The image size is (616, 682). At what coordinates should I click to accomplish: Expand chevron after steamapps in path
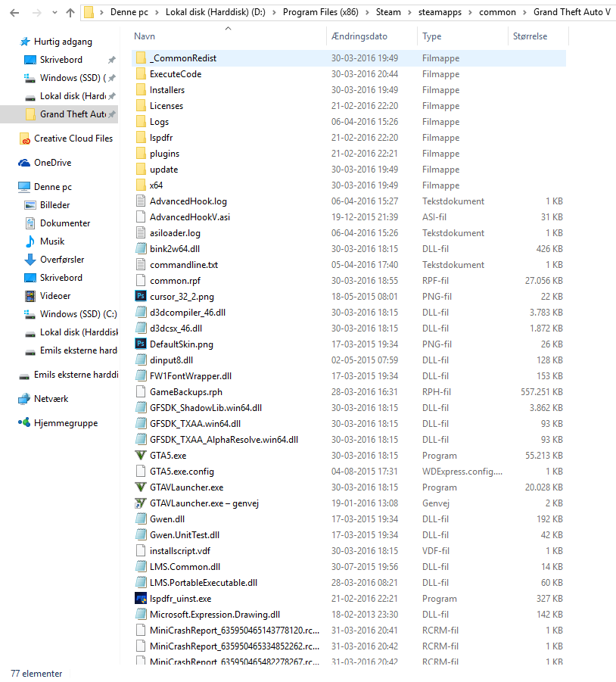(471, 12)
